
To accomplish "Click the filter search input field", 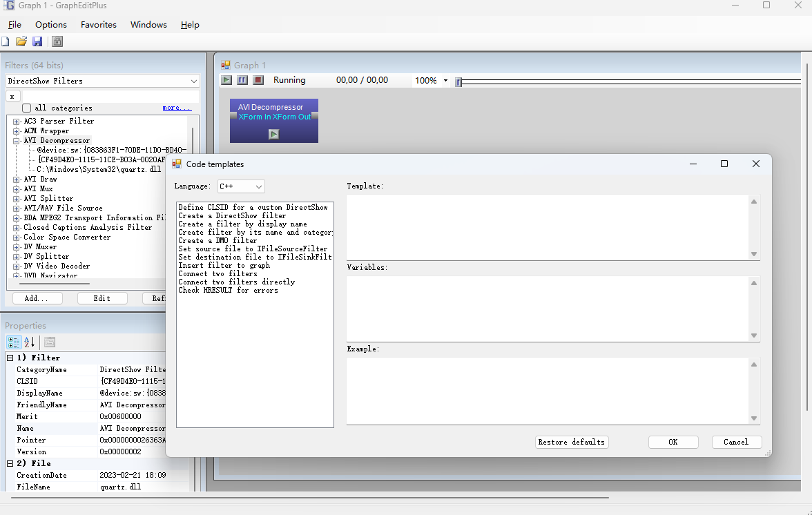I will (x=110, y=96).
